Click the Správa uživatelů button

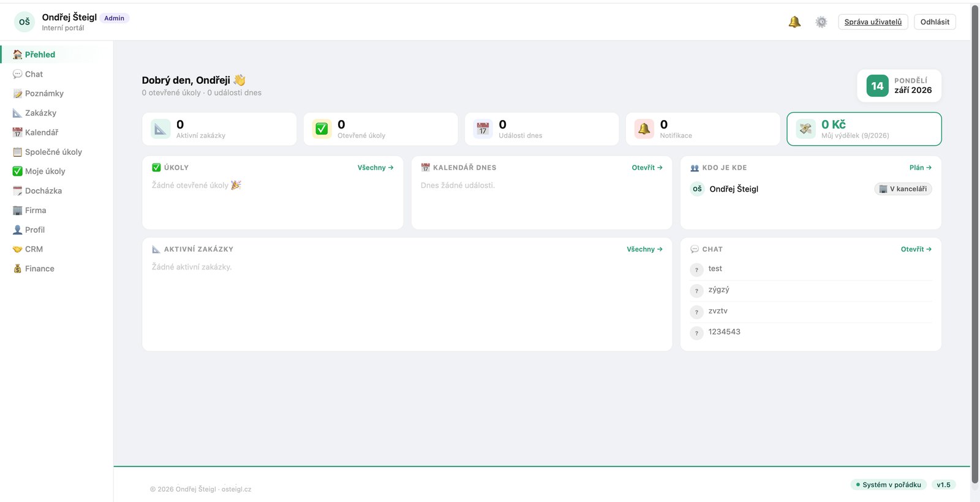tap(873, 22)
